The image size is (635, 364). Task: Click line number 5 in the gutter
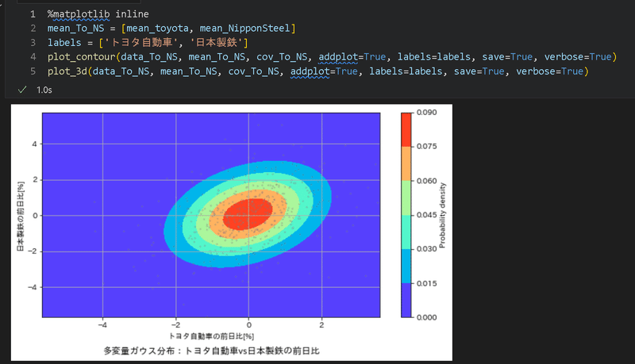click(33, 71)
